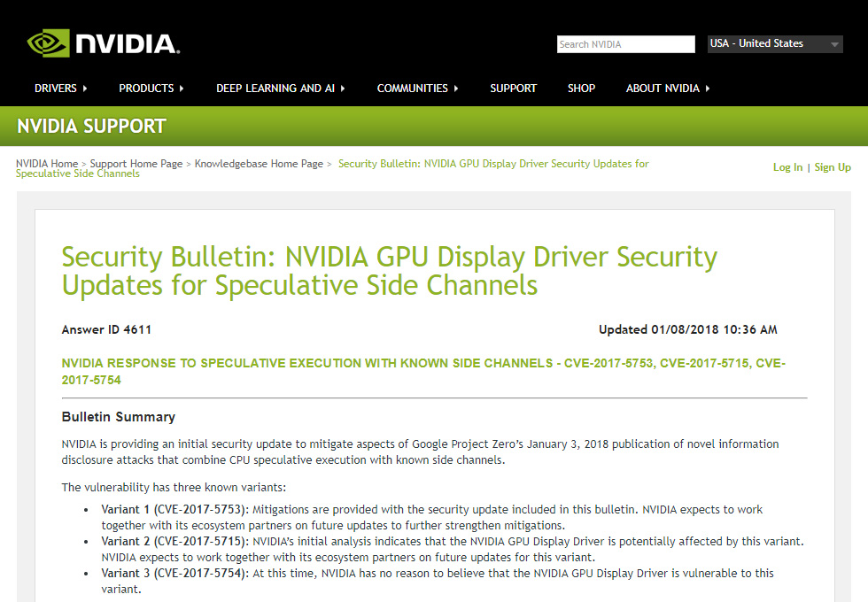
Task: Click the NVIDIA RESPONSE TO SPECULATIVE EXECUTION heading
Action: pos(423,371)
